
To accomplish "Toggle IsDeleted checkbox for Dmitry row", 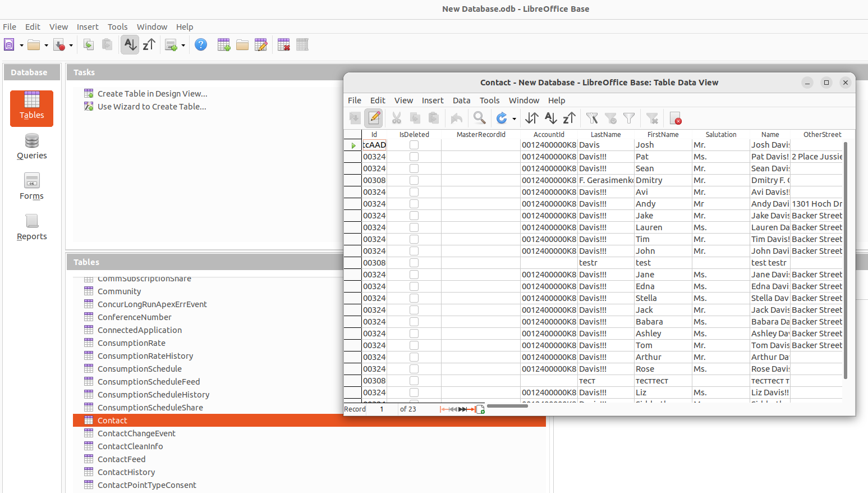I will click(x=414, y=180).
